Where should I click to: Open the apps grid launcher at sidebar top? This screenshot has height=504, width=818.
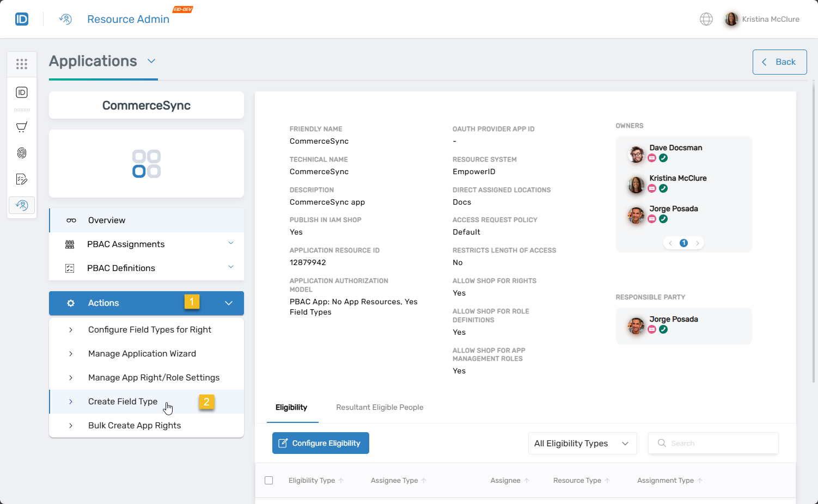[22, 64]
